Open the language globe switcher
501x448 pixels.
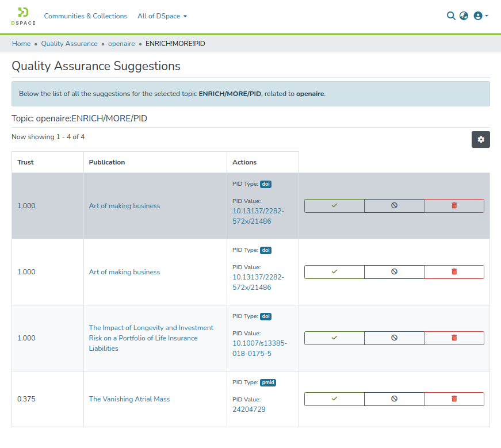click(x=464, y=16)
